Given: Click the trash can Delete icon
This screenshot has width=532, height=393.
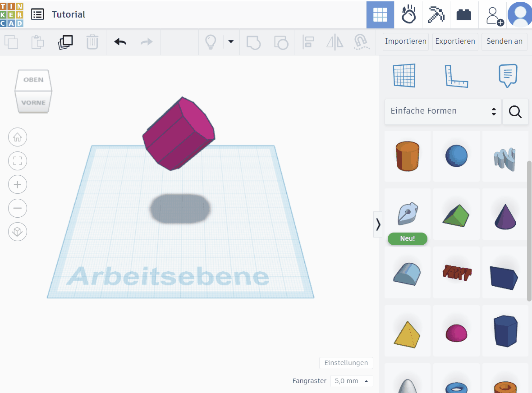Looking at the screenshot, I should [x=92, y=42].
